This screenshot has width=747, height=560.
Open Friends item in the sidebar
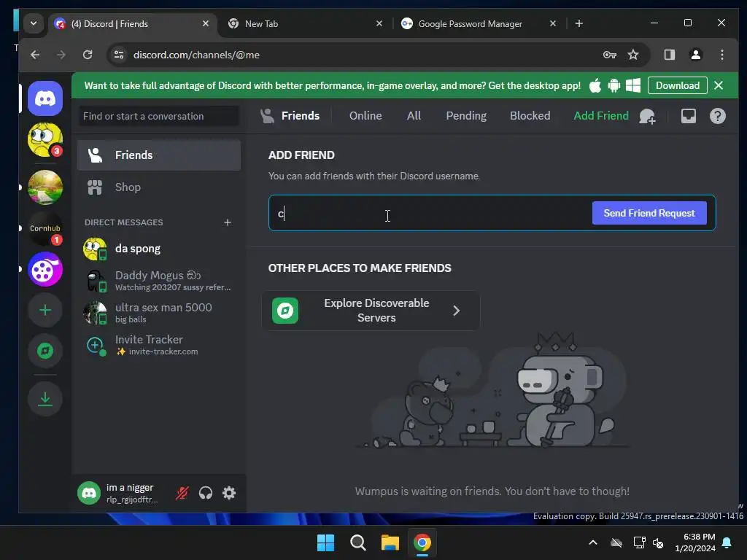[x=158, y=155]
